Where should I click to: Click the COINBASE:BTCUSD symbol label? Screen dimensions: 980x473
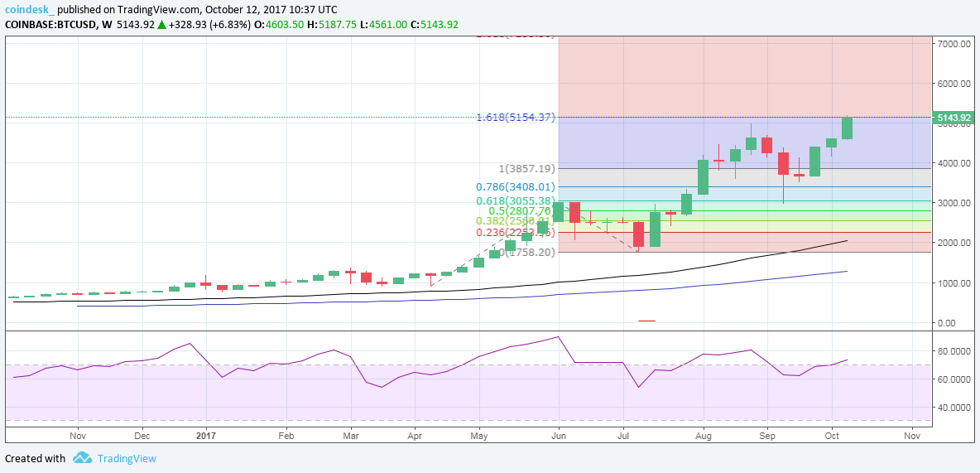tap(51, 24)
